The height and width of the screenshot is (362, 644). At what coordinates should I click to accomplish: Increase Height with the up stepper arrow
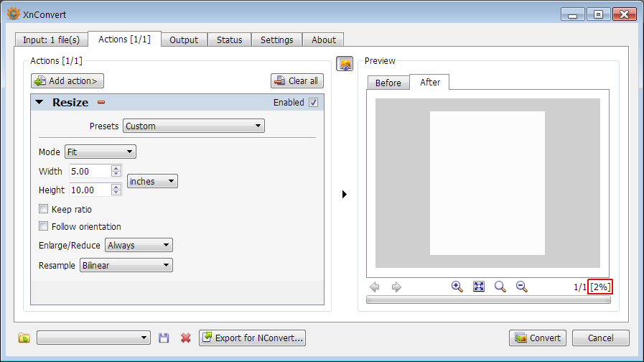point(116,187)
